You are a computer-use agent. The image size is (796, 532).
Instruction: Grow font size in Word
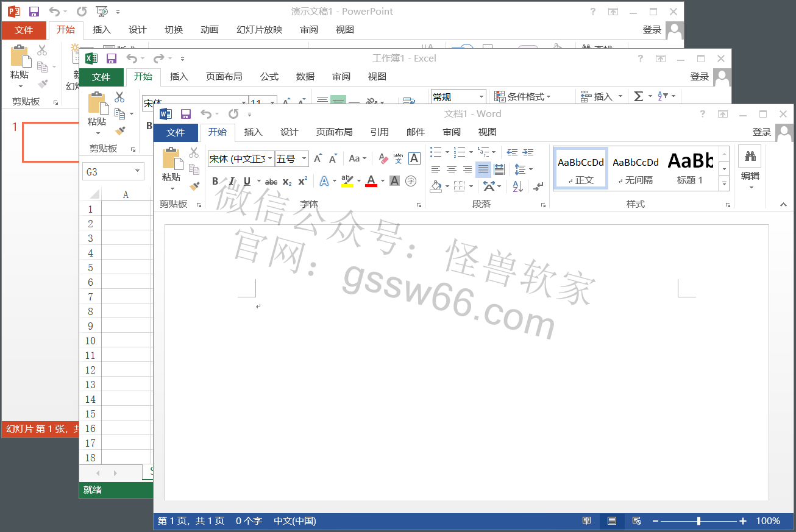(318, 159)
